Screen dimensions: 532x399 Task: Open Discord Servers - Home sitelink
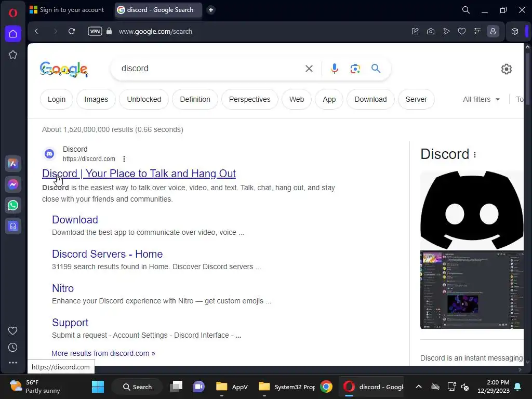(x=107, y=254)
